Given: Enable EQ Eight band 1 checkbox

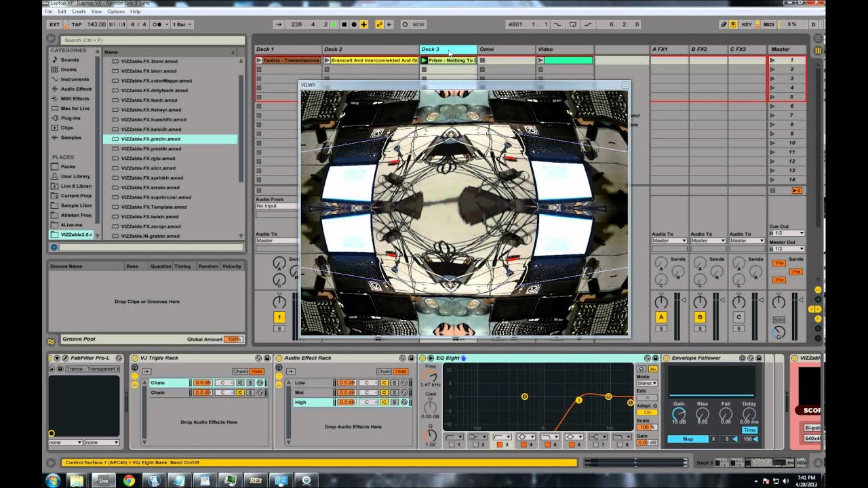Looking at the screenshot, I should tap(450, 445).
